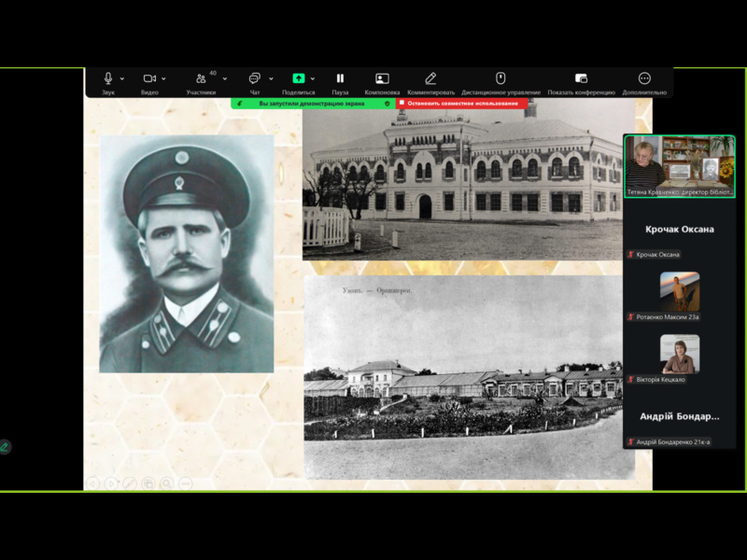The height and width of the screenshot is (560, 747).
Task: Go to the next slide using slideshow arrow
Action: pos(111,483)
